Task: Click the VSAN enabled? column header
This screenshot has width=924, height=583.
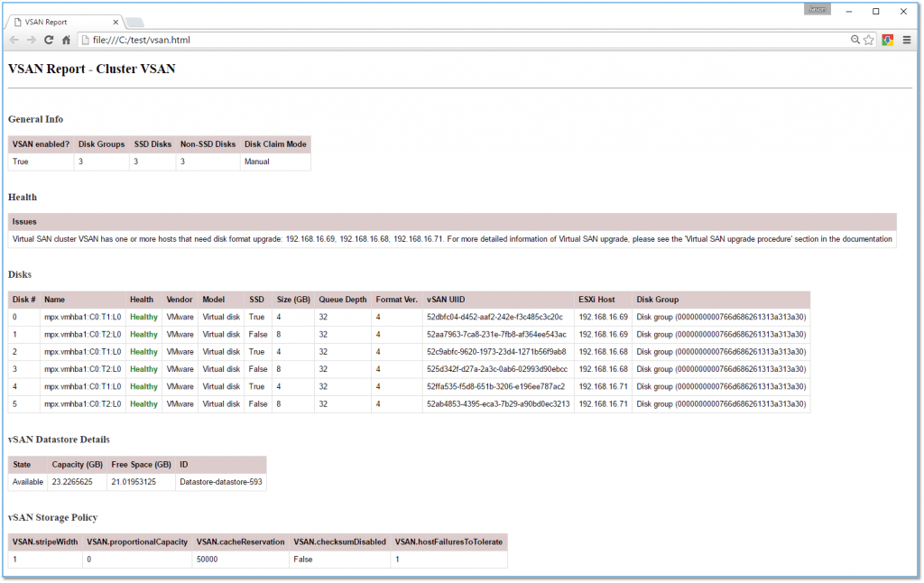Action: coord(42,144)
